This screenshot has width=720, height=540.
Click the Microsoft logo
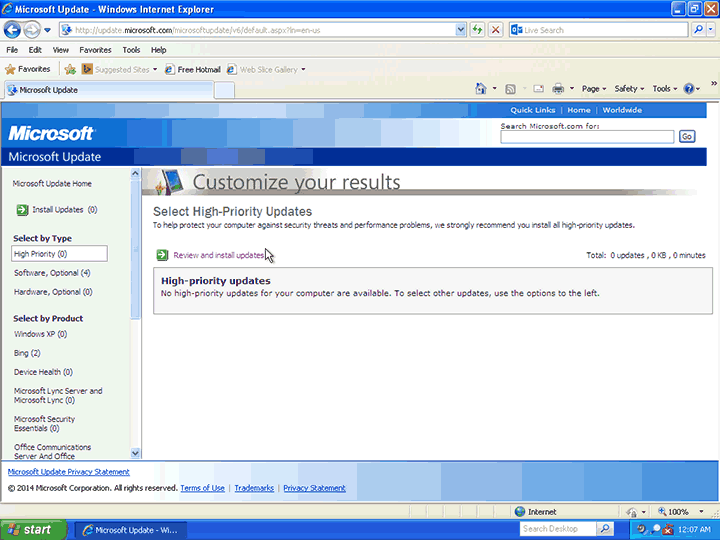click(51, 134)
